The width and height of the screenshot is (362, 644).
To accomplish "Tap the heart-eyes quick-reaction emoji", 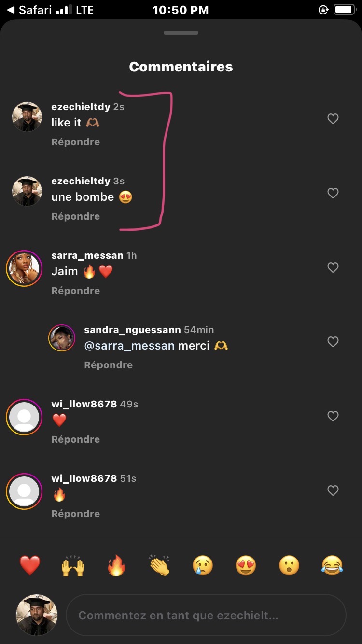I will (x=246, y=565).
